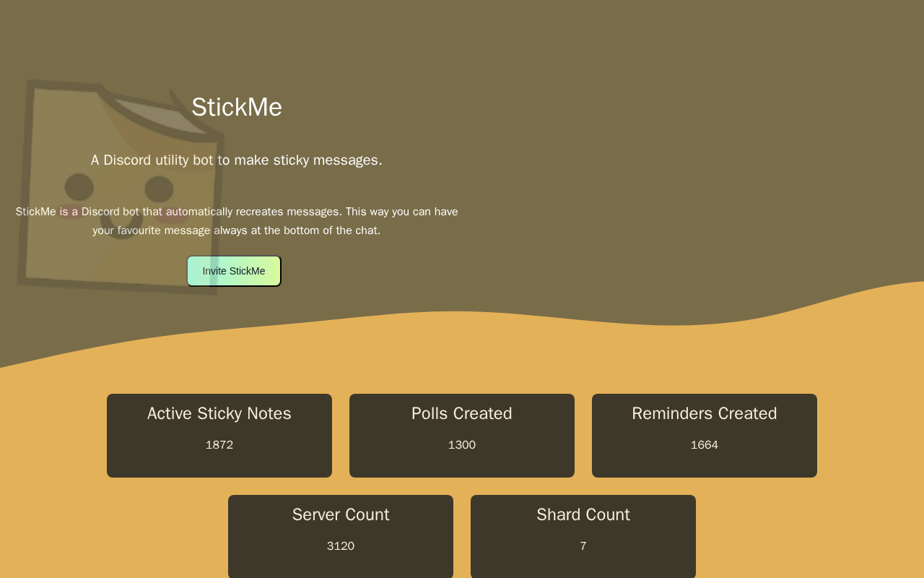
Task: Select the value 1664
Action: pos(705,445)
